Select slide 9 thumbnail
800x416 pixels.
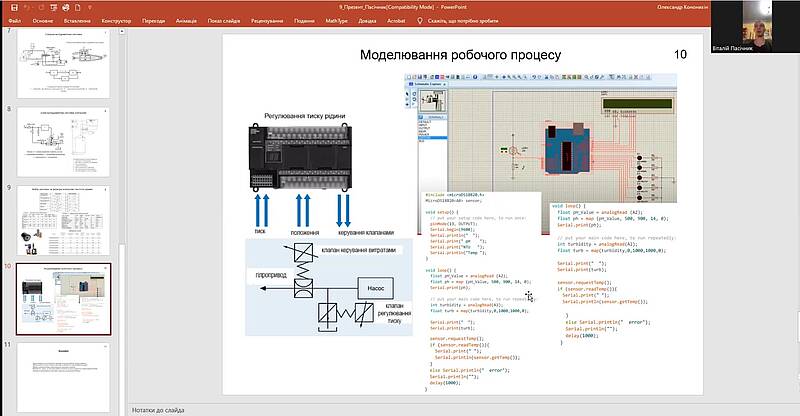(x=63, y=221)
